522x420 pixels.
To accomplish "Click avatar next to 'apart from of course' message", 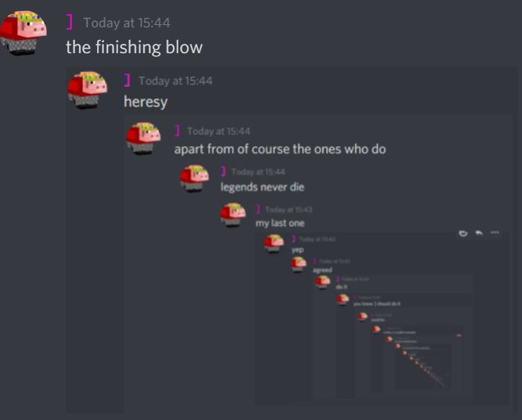I will click(x=143, y=138).
